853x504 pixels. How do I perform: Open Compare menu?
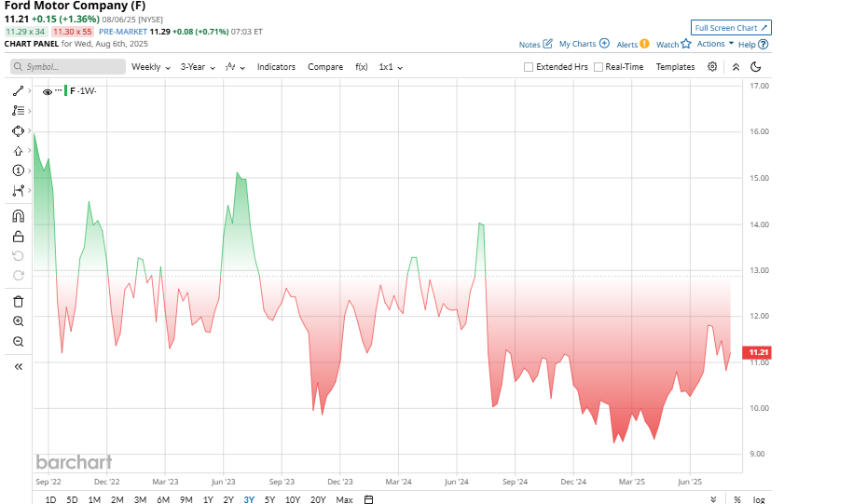tap(325, 67)
